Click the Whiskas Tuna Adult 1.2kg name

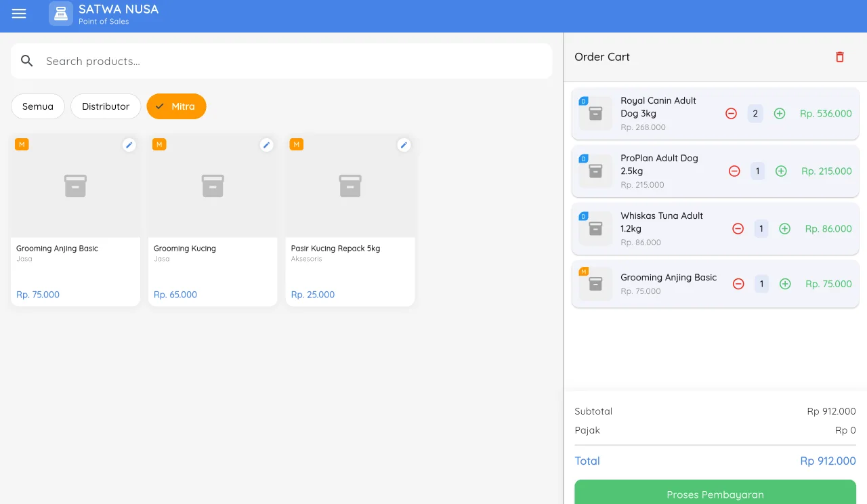pyautogui.click(x=662, y=222)
